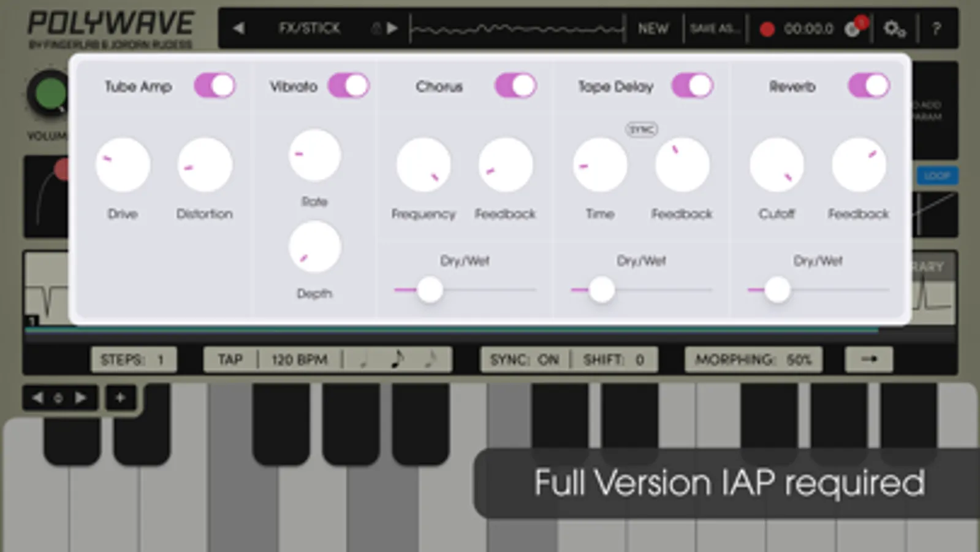Select the eighth note division
The width and height of the screenshot is (980, 552).
[397, 359]
